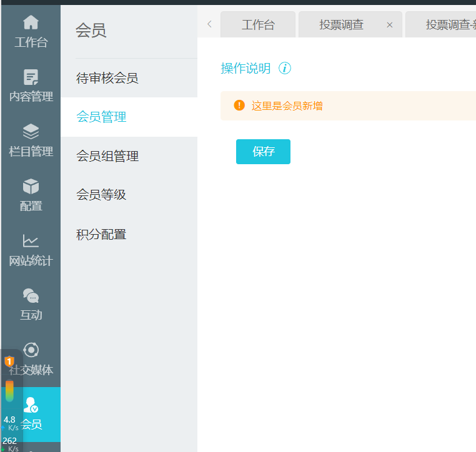Go to 会员组管理 page
The height and width of the screenshot is (452, 476).
pos(107,156)
